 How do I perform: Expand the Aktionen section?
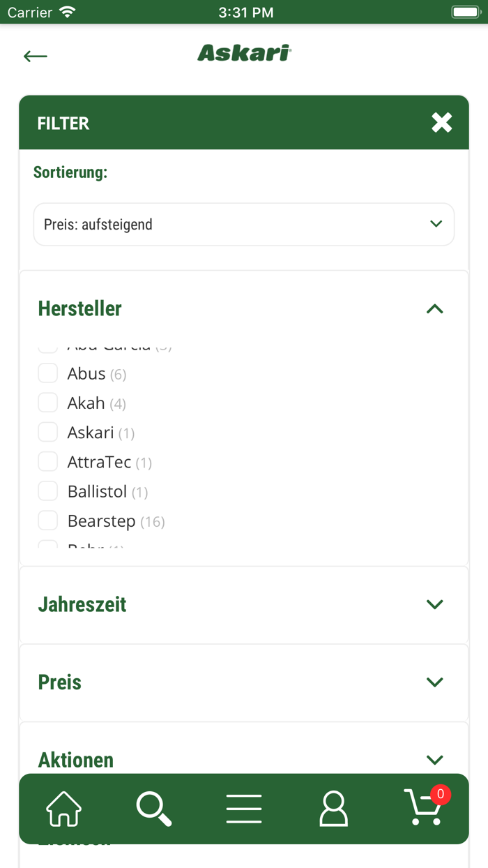pos(434,760)
